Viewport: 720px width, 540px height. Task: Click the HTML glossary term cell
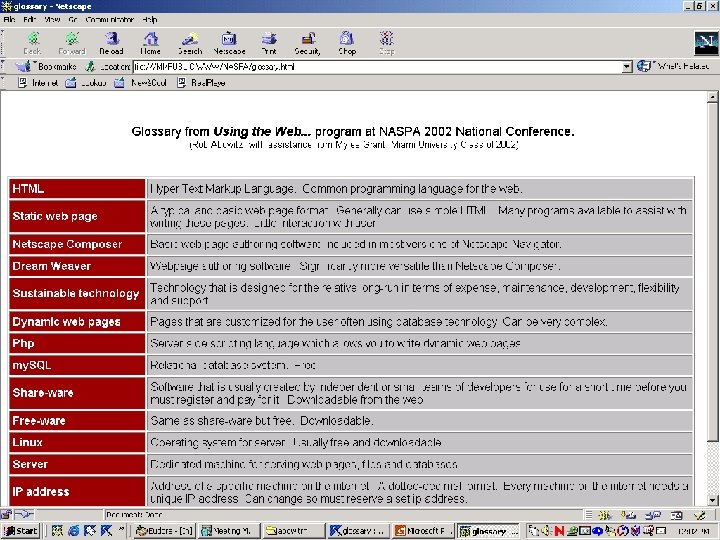[77, 189]
